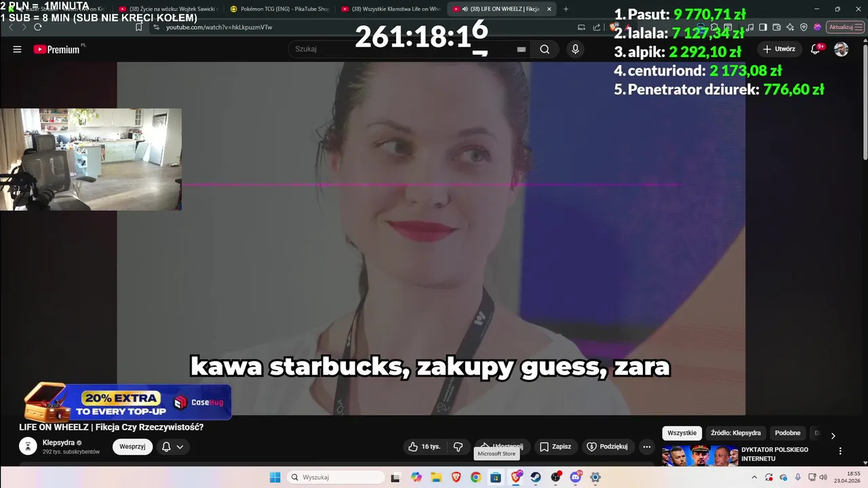Open Klepsydra channel avatar
Screen dimensions: 868x488
[x=28, y=446]
